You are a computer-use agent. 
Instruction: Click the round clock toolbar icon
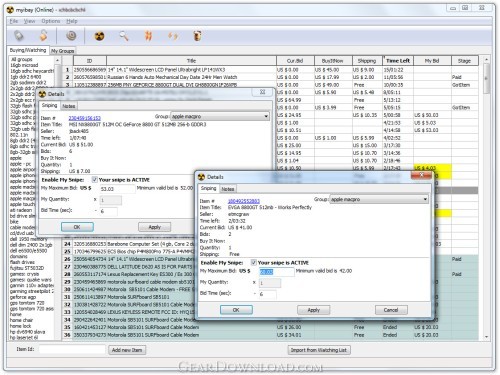71,35
